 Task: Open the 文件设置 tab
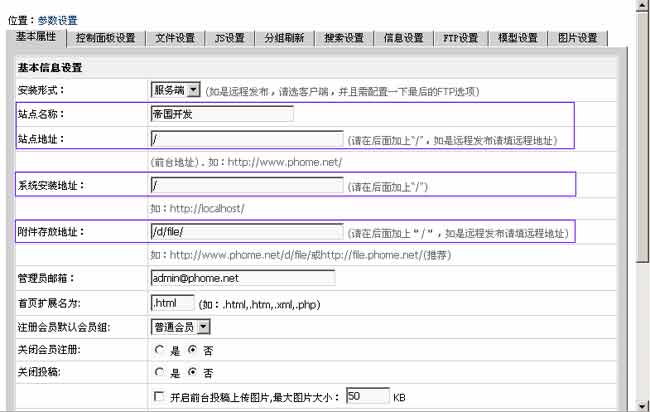point(175,38)
